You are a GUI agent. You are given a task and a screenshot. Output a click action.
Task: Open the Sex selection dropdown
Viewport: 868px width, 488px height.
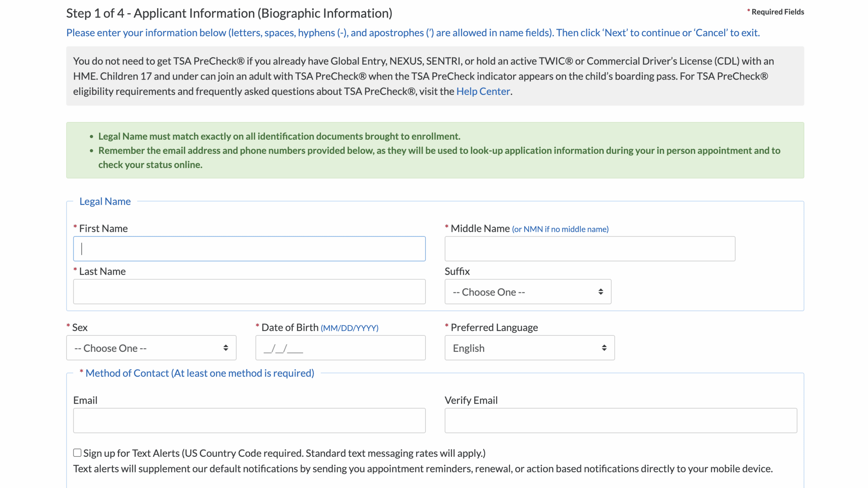(151, 348)
